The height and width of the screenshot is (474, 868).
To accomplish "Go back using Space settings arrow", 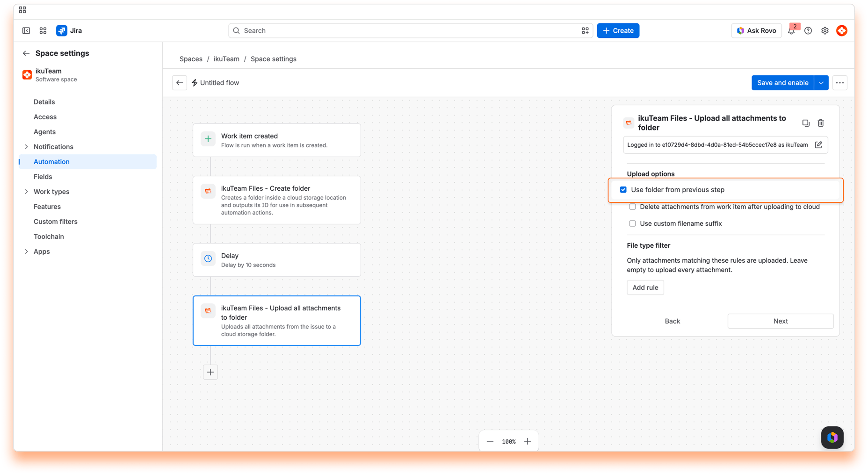I will coord(26,53).
